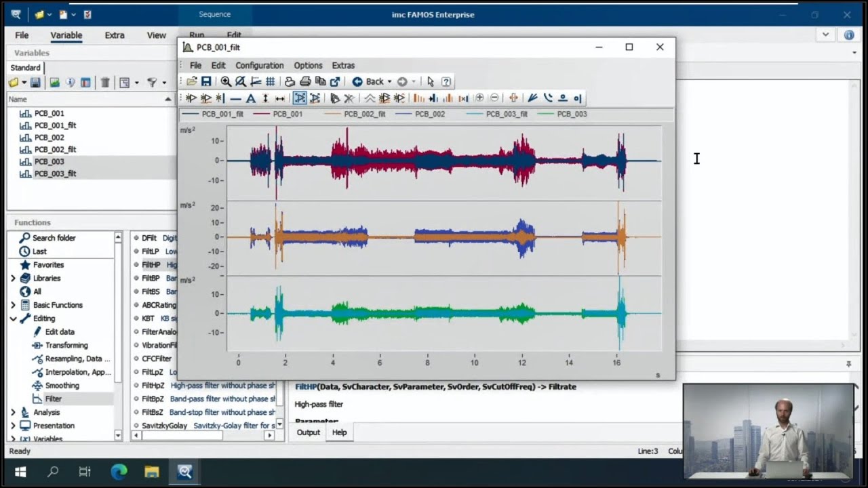Click the vertical double-arrow marker icon
868x488 pixels.
coord(265,98)
